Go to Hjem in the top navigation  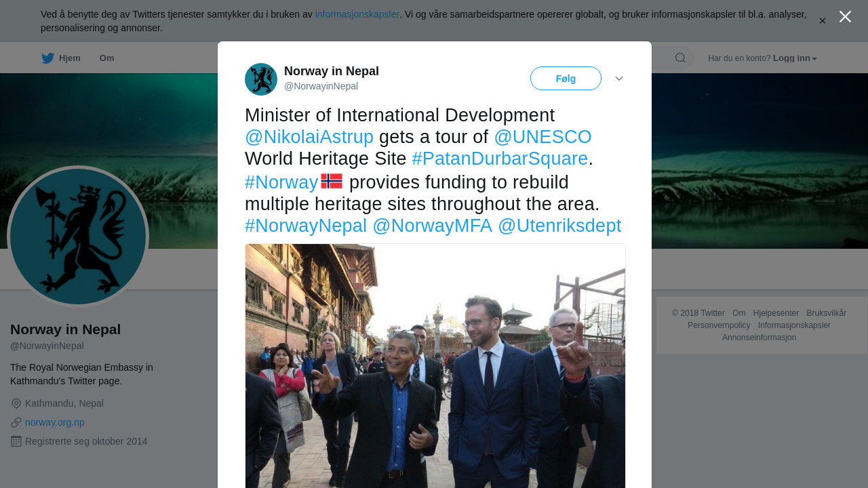[x=69, y=58]
